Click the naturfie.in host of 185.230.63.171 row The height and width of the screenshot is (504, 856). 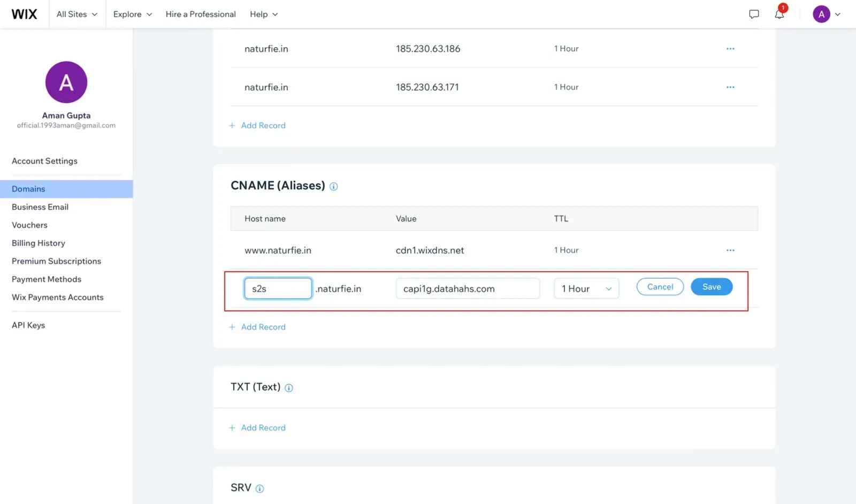pos(266,87)
